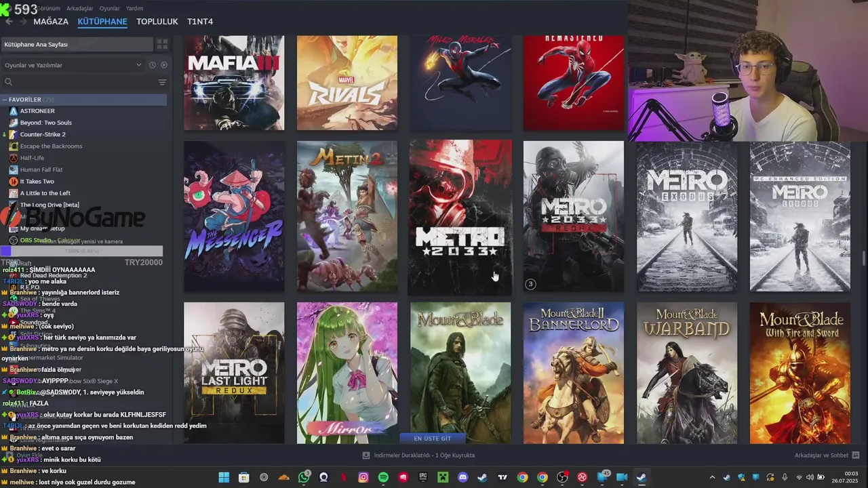The height and width of the screenshot is (488, 868).
Task: Select ASTRONEER in the favorites list
Action: click(x=37, y=111)
